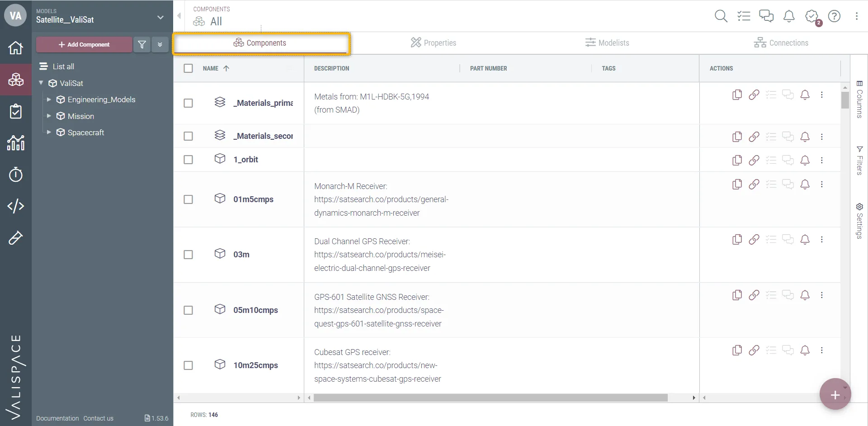Copy link for 1_orbit row
The width and height of the screenshot is (868, 426).
[x=754, y=160]
